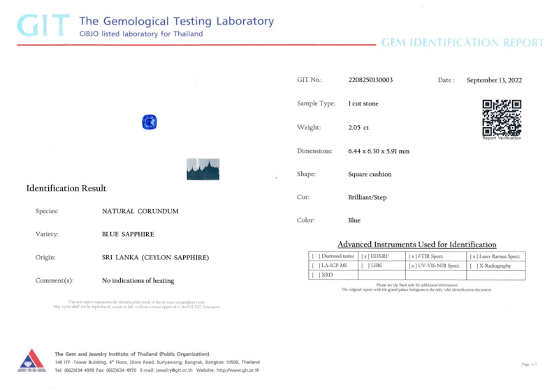Click the GIT logo in the header

pyautogui.click(x=43, y=25)
